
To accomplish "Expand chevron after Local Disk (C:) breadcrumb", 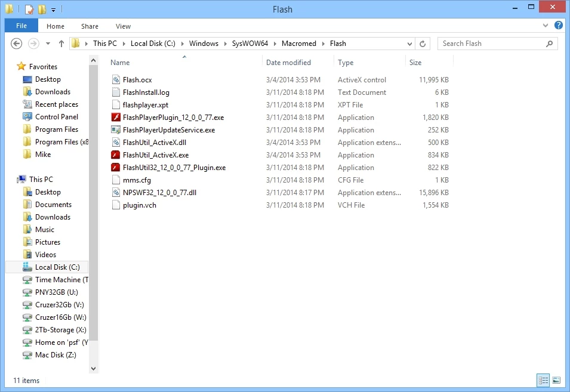I will click(x=182, y=44).
